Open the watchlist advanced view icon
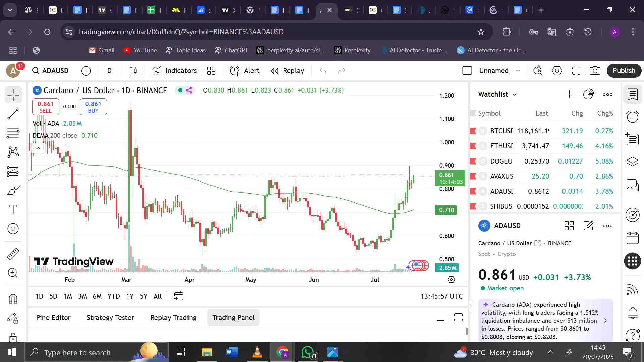This screenshot has height=362, width=644. [x=588, y=94]
